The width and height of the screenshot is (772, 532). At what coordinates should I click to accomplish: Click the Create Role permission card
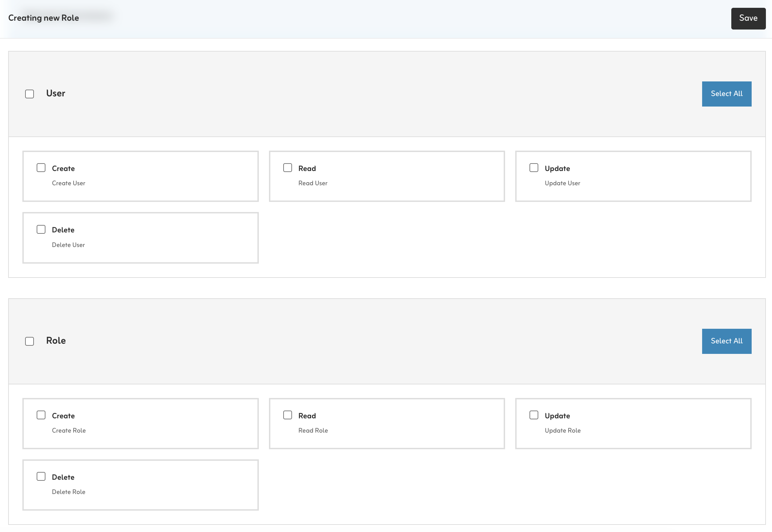tap(140, 423)
